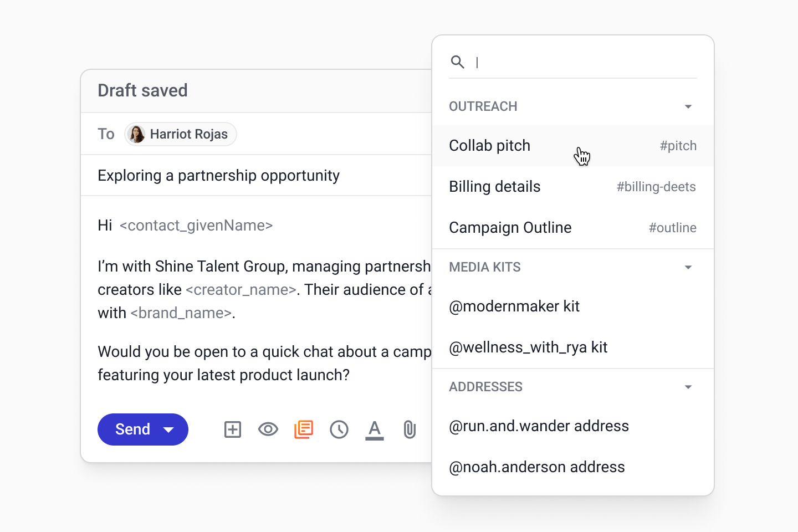Click the <contact_givenName> placeholder
The height and width of the screenshot is (532, 798).
click(x=196, y=226)
